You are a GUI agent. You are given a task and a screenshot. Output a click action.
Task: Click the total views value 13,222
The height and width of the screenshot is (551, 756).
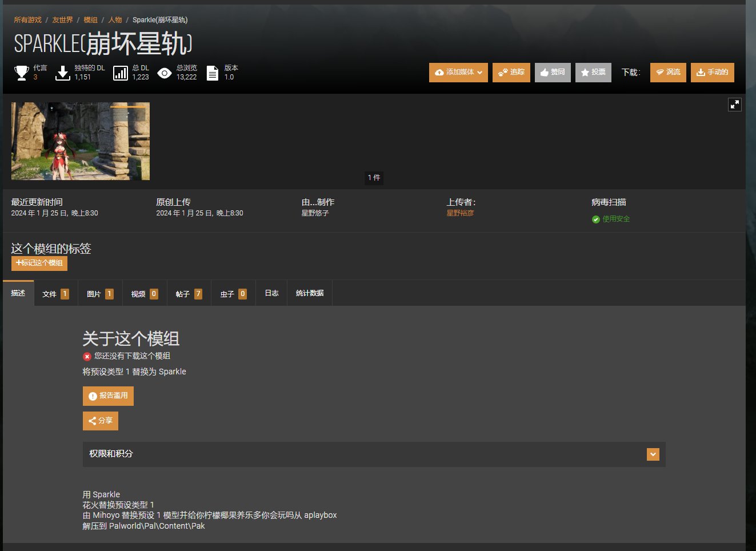pos(186,77)
